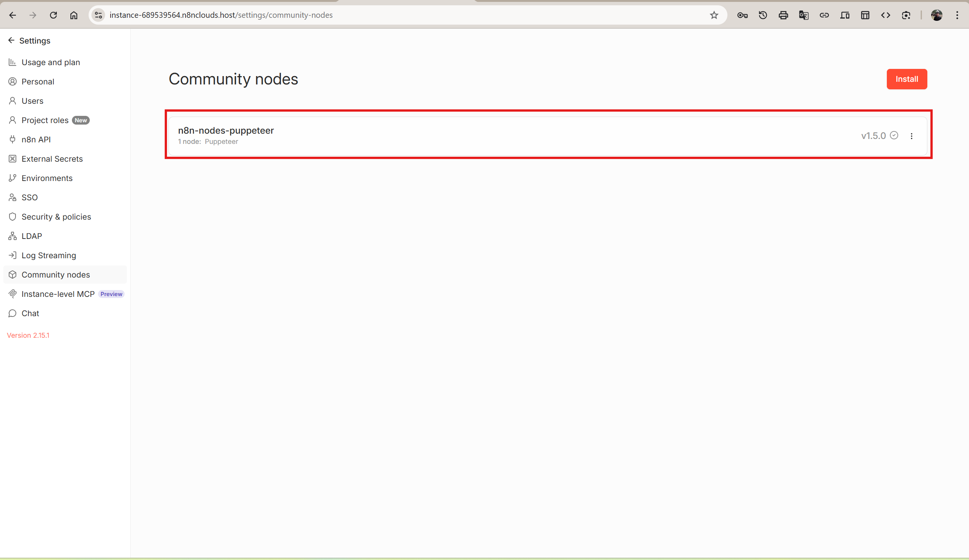Open Log Streaming settings
This screenshot has width=969, height=560.
pos(65,255)
